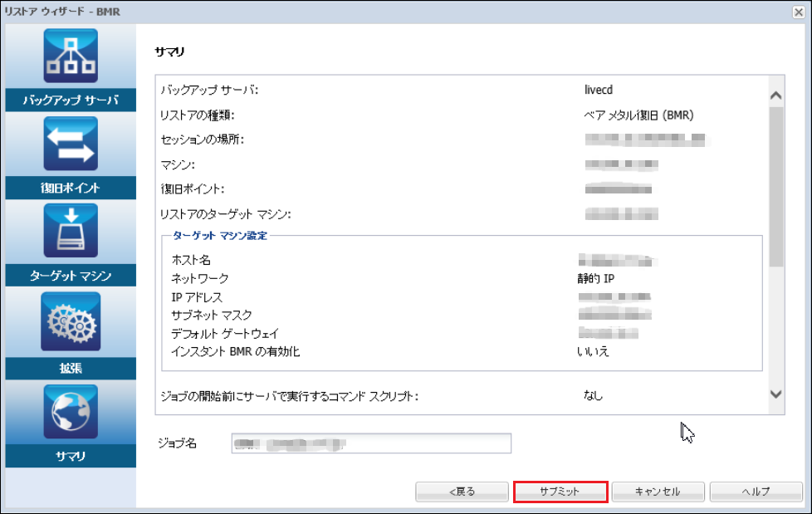Image resolution: width=812 pixels, height=514 pixels.
Task: Submit the job with サブミット
Action: [560, 492]
